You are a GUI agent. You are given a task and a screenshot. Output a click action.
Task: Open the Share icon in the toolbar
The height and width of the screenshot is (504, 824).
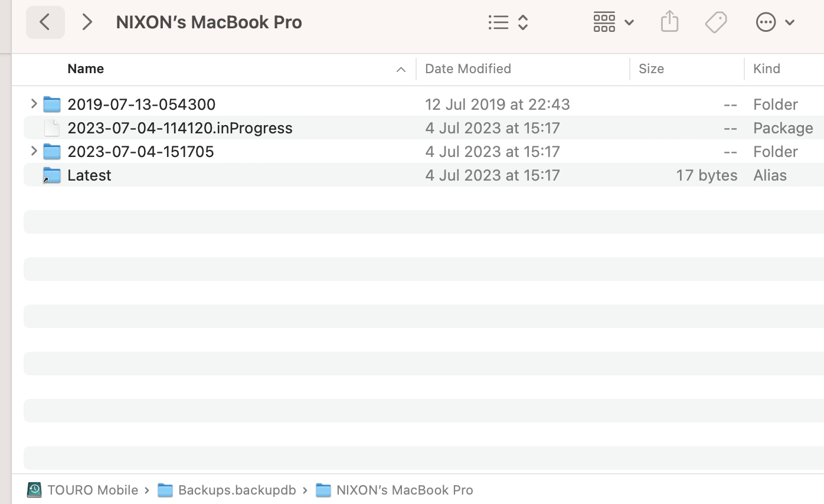click(x=669, y=22)
